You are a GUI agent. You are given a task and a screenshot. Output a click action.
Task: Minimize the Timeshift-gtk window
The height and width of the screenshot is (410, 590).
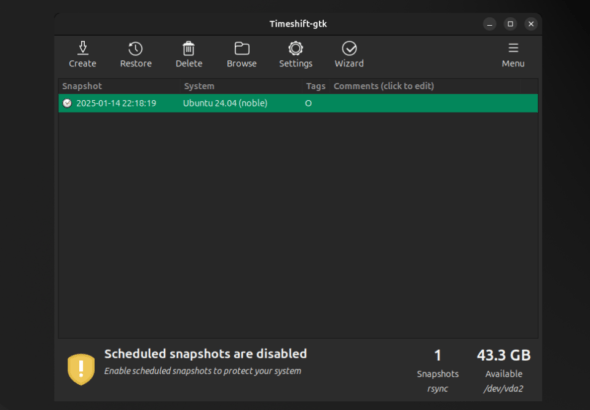click(490, 24)
